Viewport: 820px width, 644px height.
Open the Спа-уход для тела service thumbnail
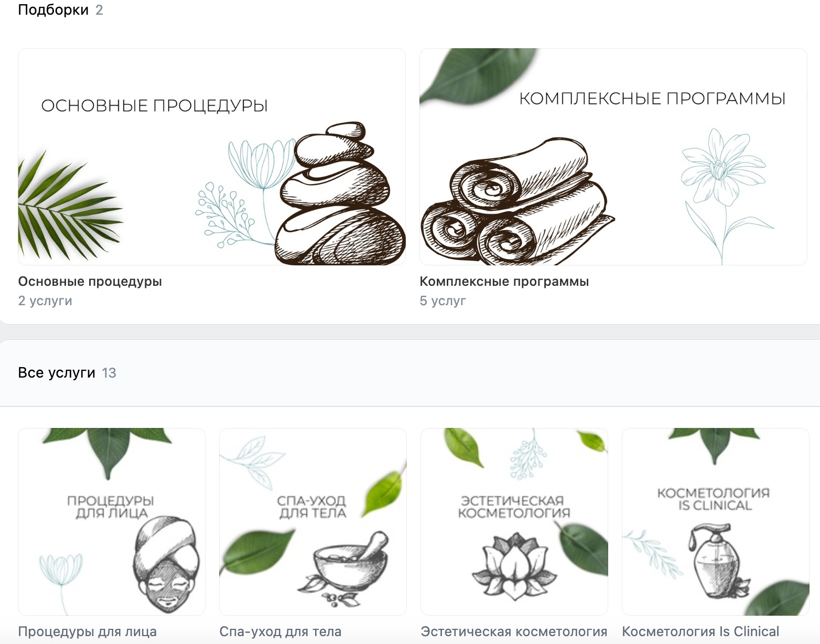(x=313, y=522)
